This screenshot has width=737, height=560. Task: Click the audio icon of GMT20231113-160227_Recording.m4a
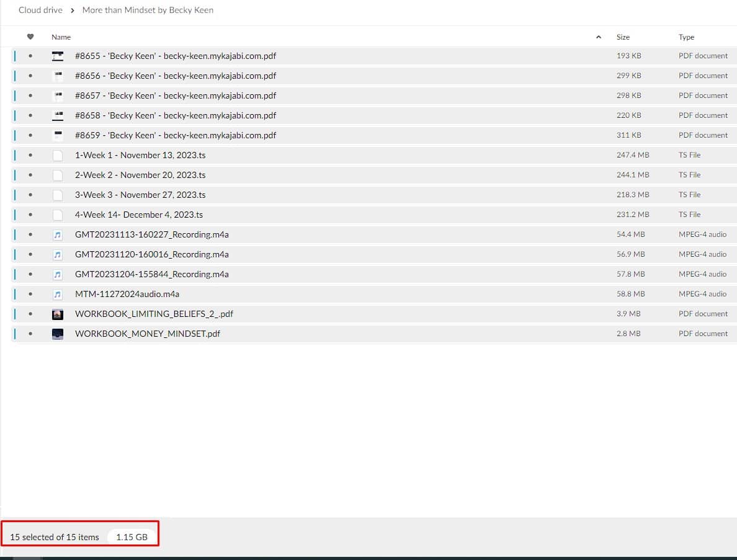[58, 234]
